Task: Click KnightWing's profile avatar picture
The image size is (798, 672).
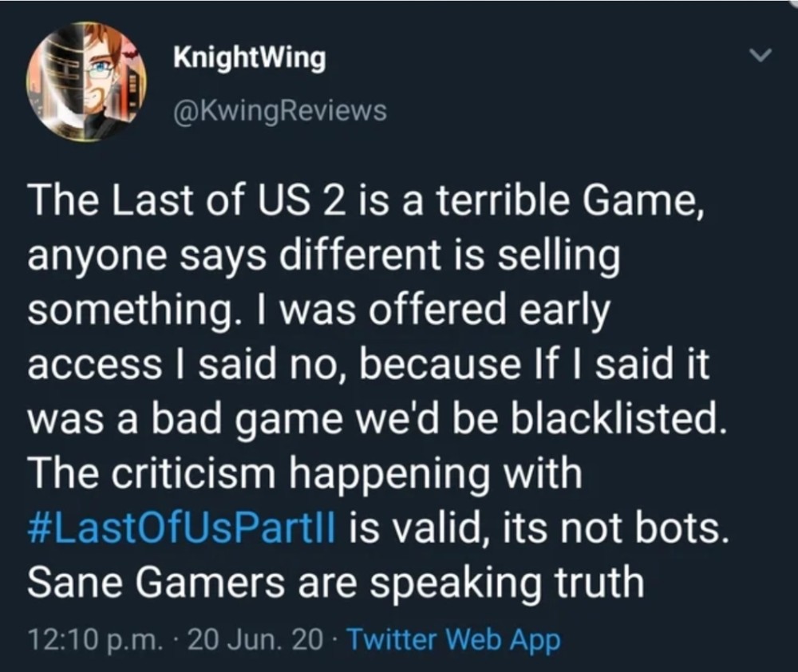Action: pos(81,81)
